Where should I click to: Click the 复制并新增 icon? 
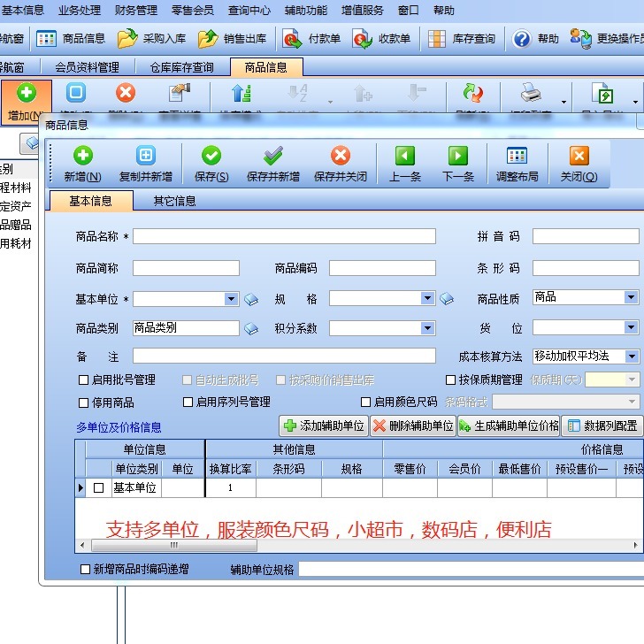[x=146, y=156]
